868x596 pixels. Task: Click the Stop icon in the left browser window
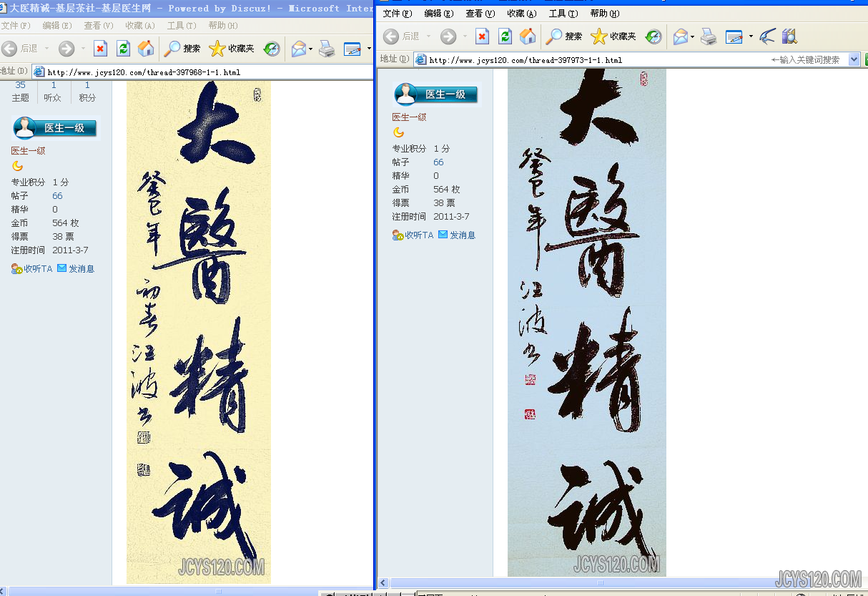[101, 49]
